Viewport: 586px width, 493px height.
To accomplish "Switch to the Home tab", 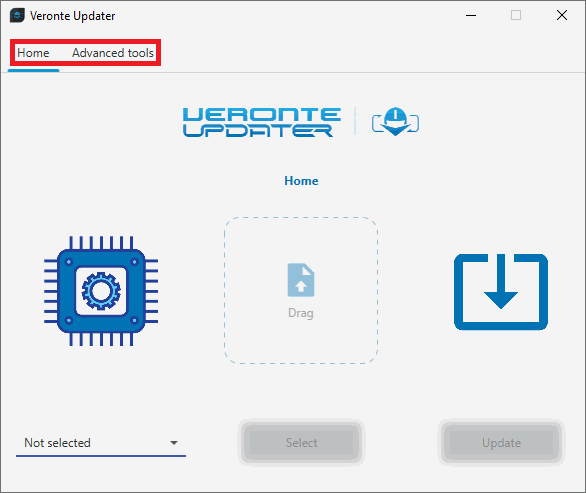I will (33, 53).
